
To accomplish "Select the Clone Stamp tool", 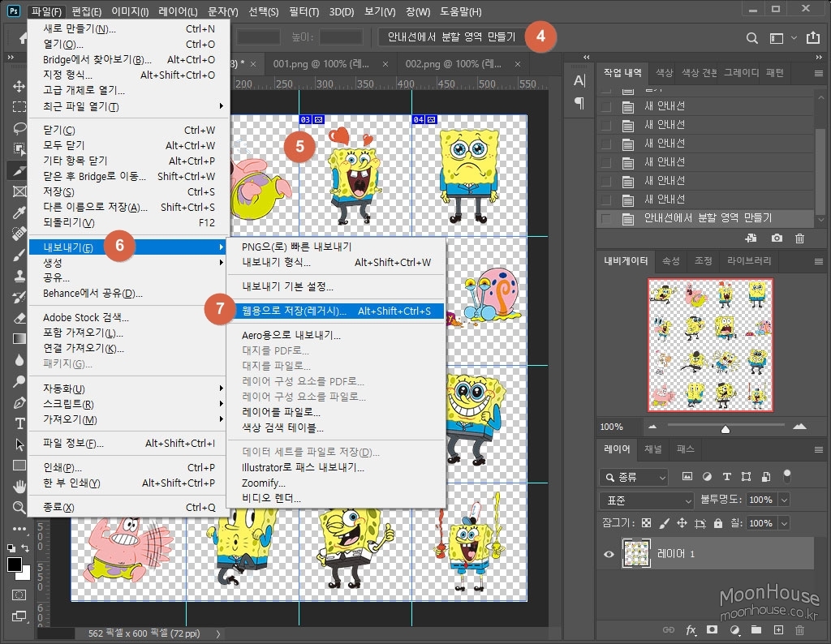I will pyautogui.click(x=19, y=276).
